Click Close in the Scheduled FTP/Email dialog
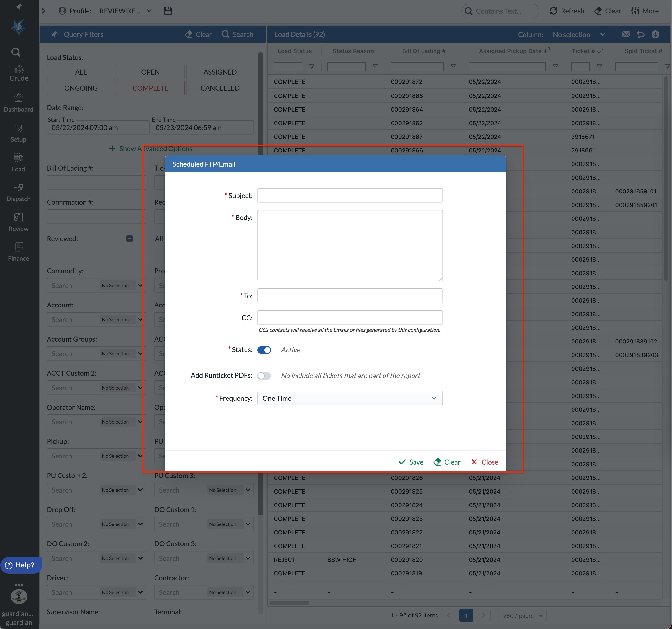Screen dimensions: 672x629 484,462
